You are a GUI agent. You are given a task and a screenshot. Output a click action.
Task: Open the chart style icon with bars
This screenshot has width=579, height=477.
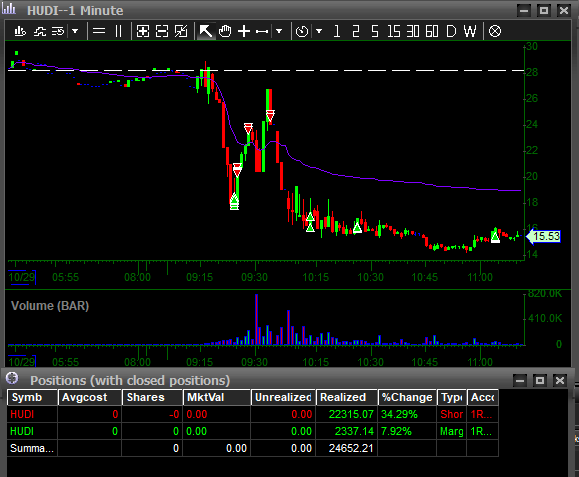(20, 31)
